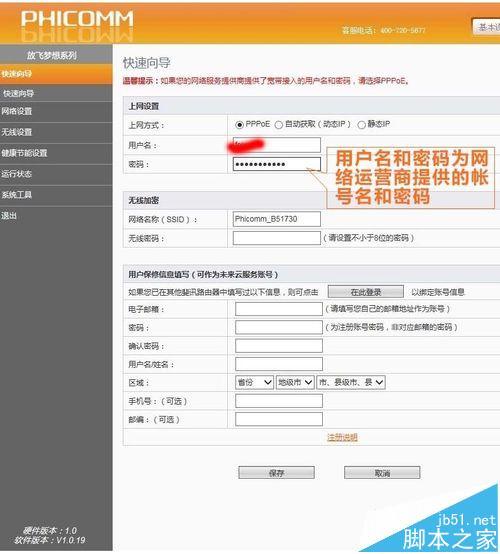Click the 在此登录 login button
Image resolution: width=500 pixels, height=554 pixels.
(x=366, y=292)
